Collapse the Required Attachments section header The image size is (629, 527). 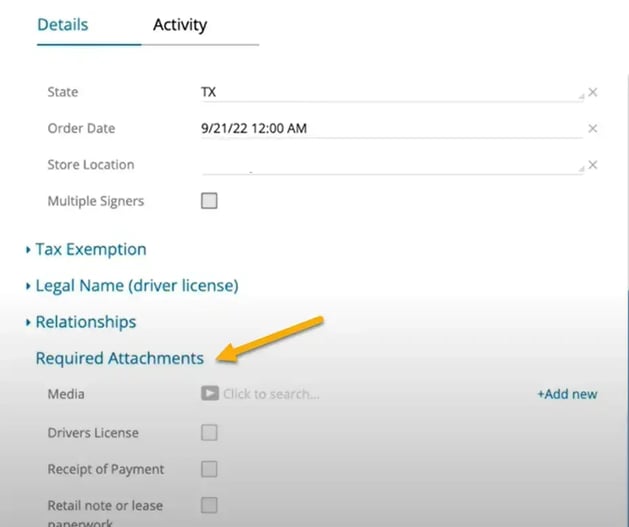pyautogui.click(x=119, y=358)
